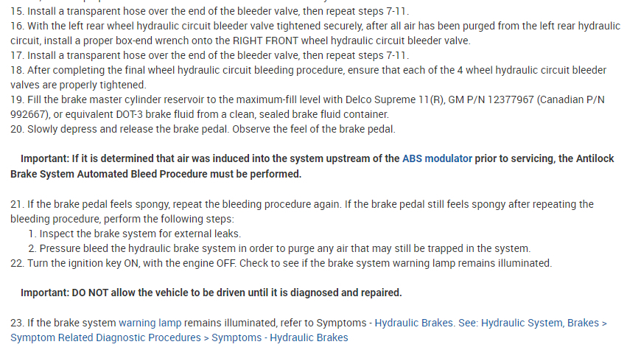
Task: Click the step 19 number
Action: (x=17, y=99)
